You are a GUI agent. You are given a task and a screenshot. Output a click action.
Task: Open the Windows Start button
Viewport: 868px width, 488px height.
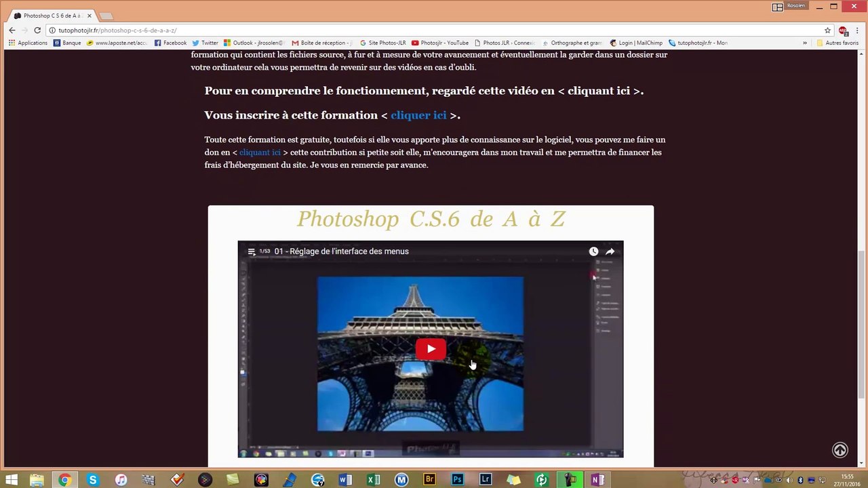pyautogui.click(x=11, y=480)
